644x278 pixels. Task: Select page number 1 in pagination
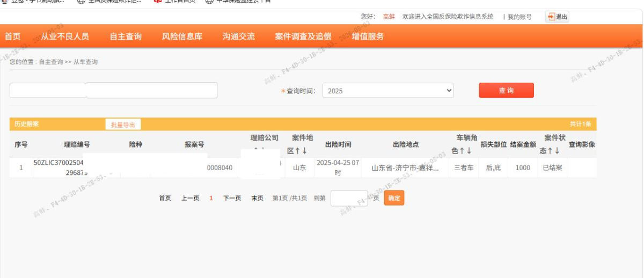click(x=211, y=198)
